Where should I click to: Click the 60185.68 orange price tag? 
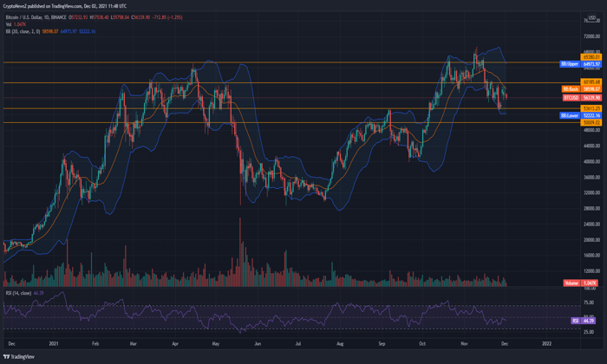(591, 82)
